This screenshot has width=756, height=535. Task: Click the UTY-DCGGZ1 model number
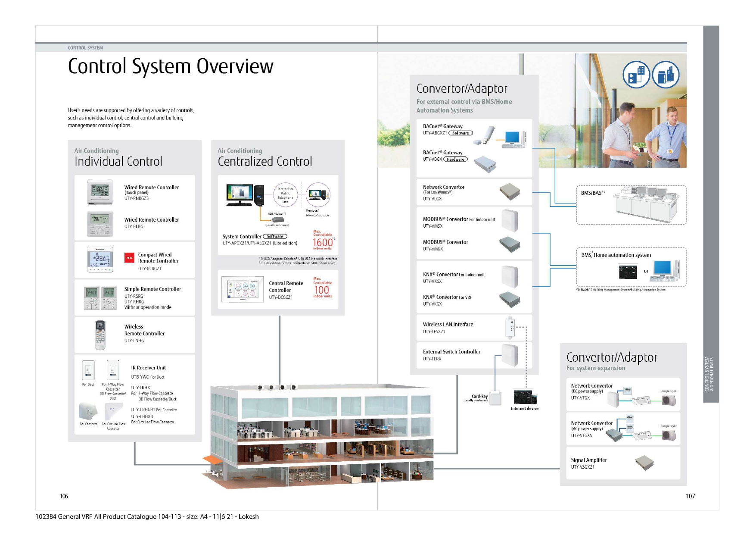tap(281, 297)
